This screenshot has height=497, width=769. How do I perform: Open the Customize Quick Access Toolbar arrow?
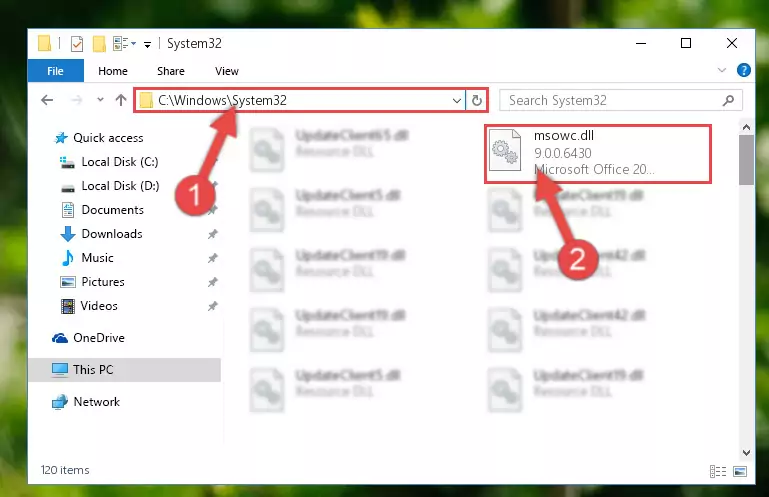pos(147,45)
